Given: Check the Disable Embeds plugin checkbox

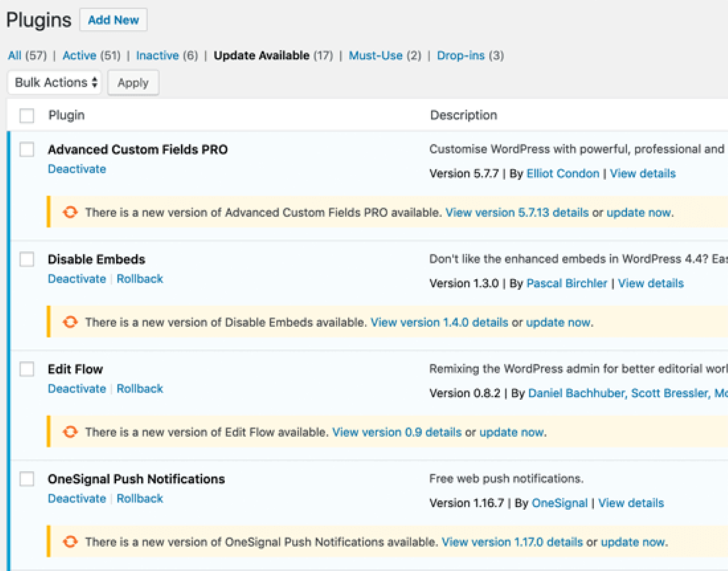Looking at the screenshot, I should [27, 259].
